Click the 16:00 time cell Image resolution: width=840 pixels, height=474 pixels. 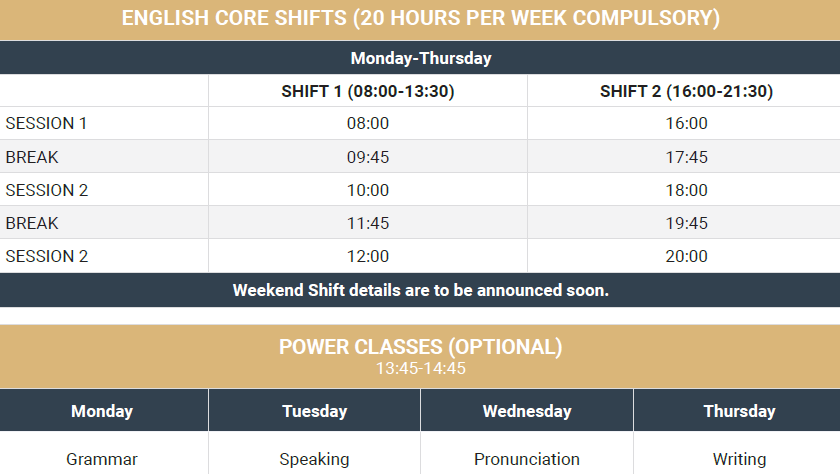pyautogui.click(x=686, y=124)
